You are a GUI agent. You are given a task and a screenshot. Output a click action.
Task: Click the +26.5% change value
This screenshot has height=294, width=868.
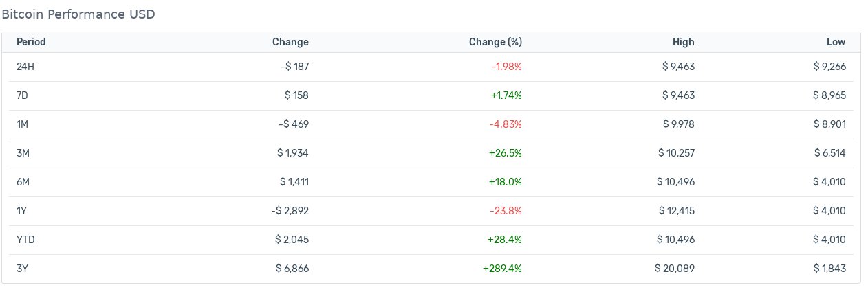coord(506,153)
